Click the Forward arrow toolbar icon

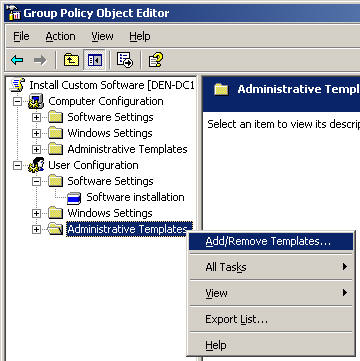click(40, 60)
